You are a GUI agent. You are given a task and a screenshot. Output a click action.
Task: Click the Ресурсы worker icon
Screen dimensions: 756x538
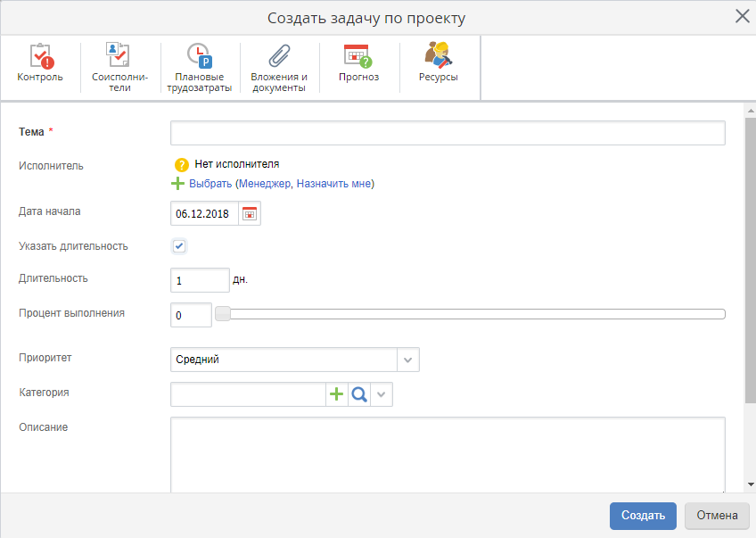(x=438, y=57)
